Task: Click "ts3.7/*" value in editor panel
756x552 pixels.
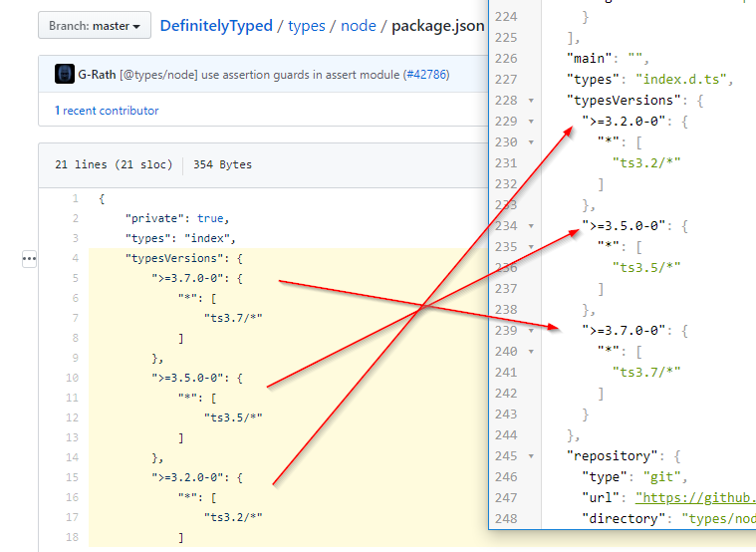Action: tap(646, 372)
